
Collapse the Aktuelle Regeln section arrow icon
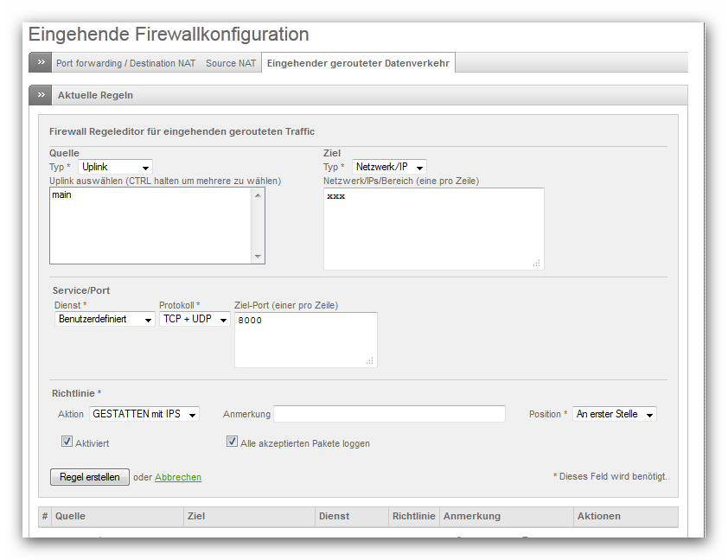point(41,95)
